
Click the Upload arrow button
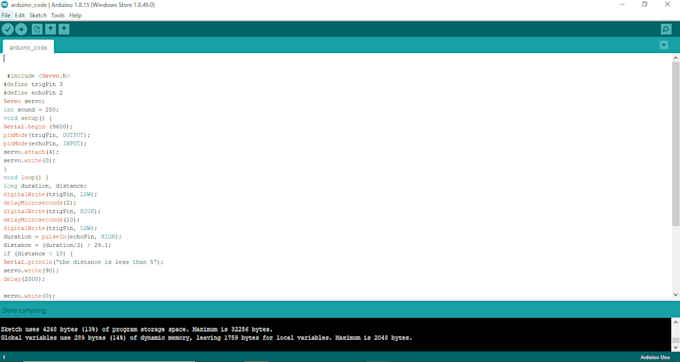pyautogui.click(x=21, y=29)
